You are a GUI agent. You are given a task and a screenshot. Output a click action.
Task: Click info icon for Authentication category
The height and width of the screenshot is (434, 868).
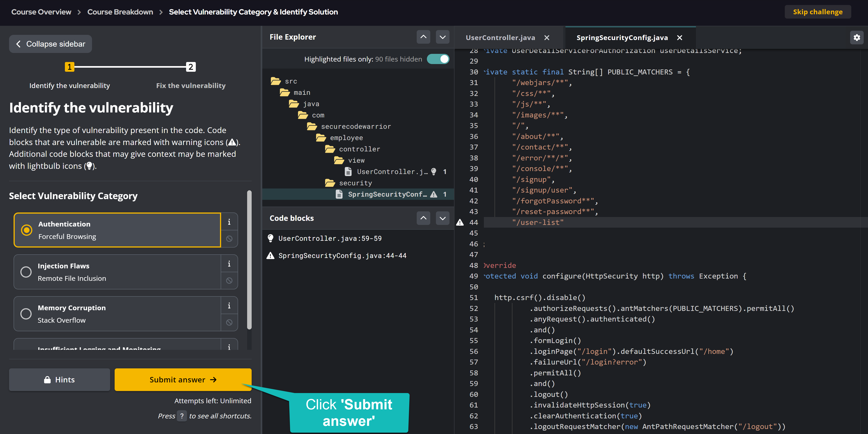coord(229,222)
